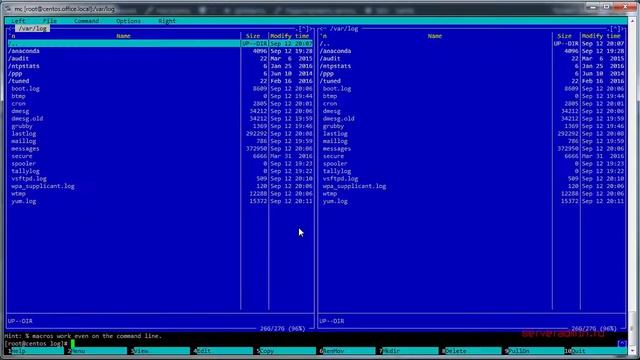
Task: Open command line history [^] at prompt end
Action: point(622,344)
